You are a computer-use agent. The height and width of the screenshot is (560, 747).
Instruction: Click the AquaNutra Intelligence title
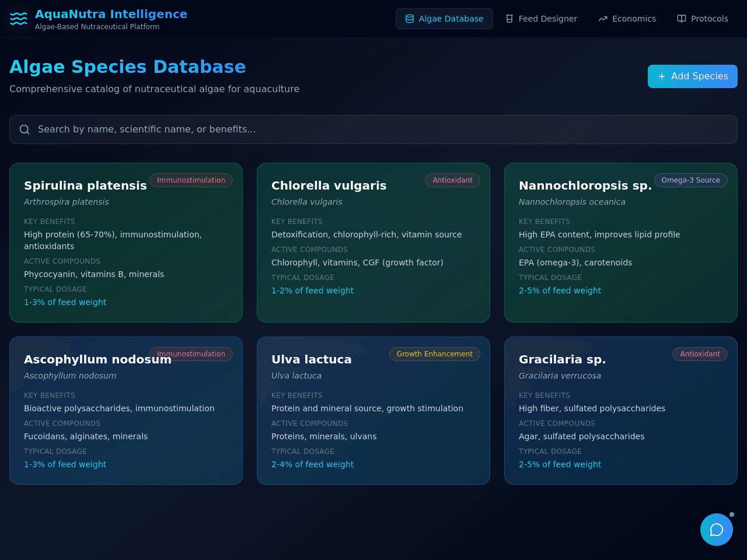[x=111, y=14]
